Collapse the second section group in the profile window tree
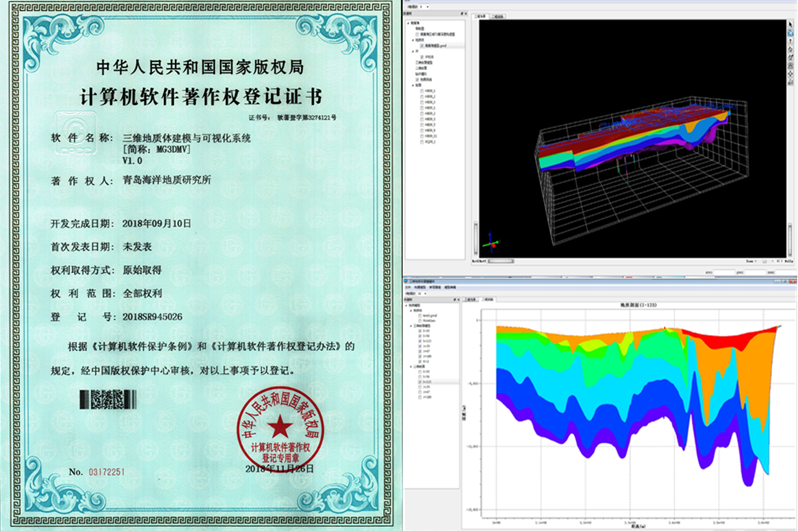798x531 pixels. click(x=411, y=367)
